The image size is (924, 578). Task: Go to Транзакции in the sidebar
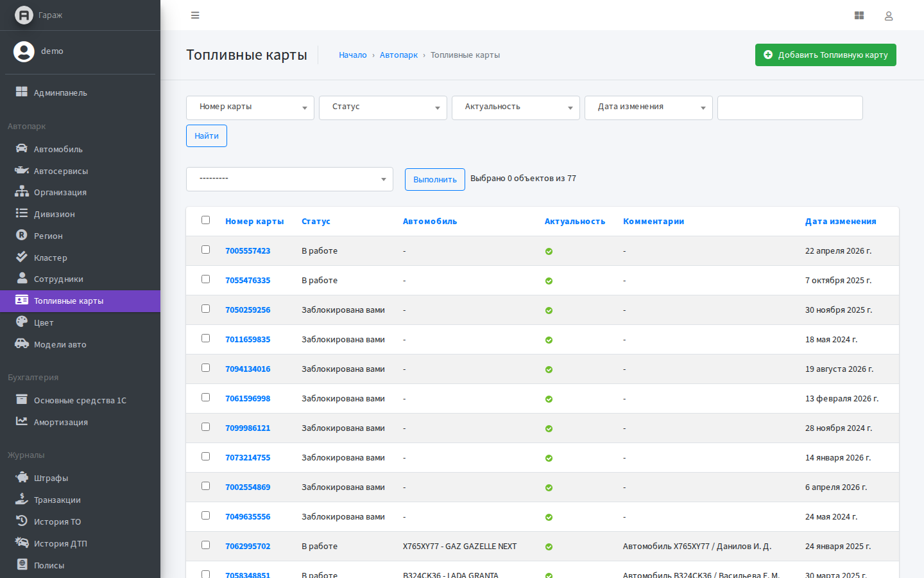(x=80, y=500)
